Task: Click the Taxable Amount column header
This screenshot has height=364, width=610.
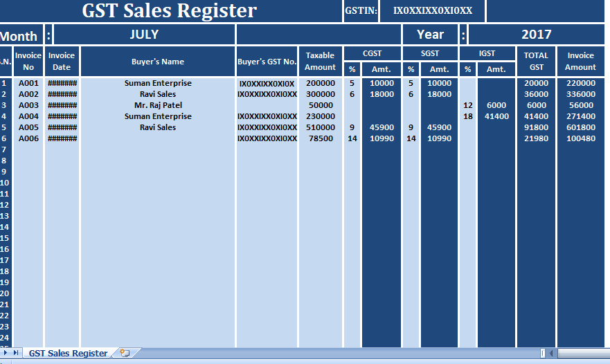Action: click(320, 62)
